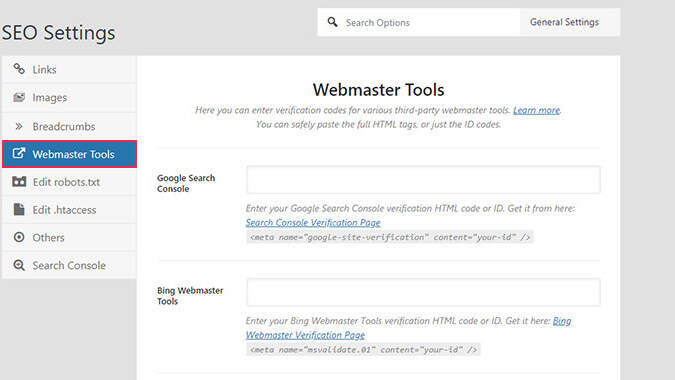Open the Links settings tab
Viewport: 675px width, 380px height.
[69, 69]
